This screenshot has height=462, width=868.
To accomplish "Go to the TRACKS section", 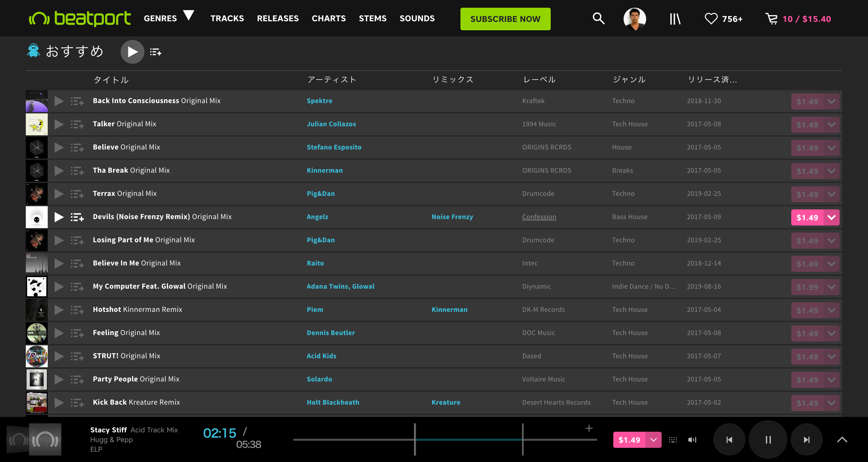I will [x=227, y=18].
